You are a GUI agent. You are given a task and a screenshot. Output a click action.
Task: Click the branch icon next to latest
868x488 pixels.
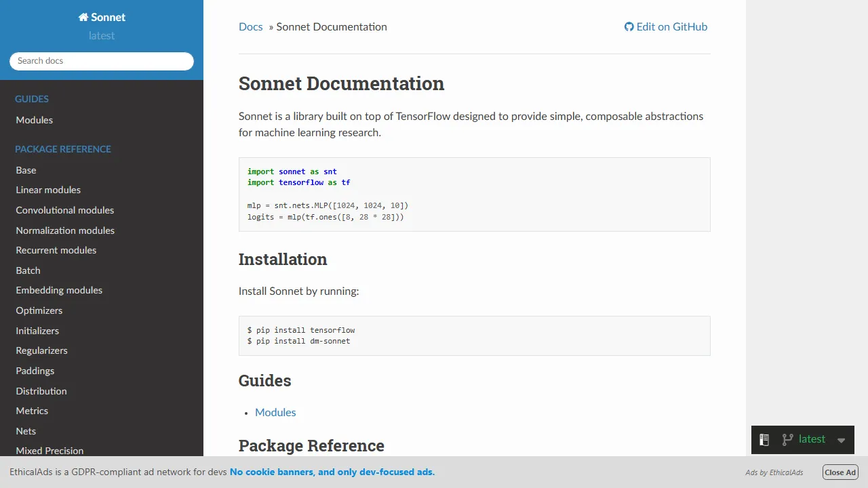click(787, 440)
